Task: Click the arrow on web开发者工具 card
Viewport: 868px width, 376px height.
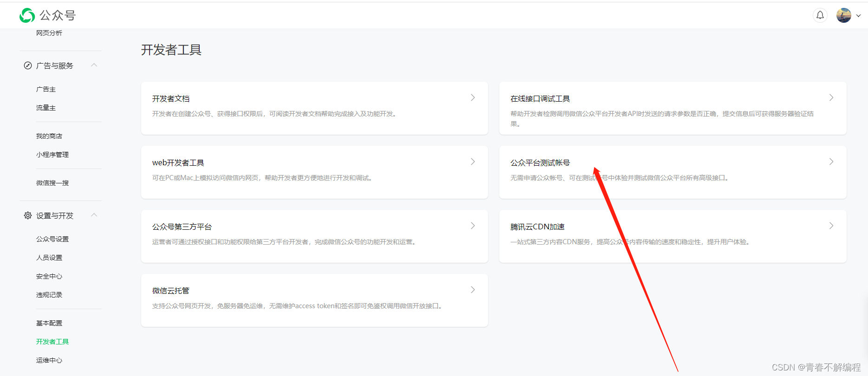Action: 473,162
